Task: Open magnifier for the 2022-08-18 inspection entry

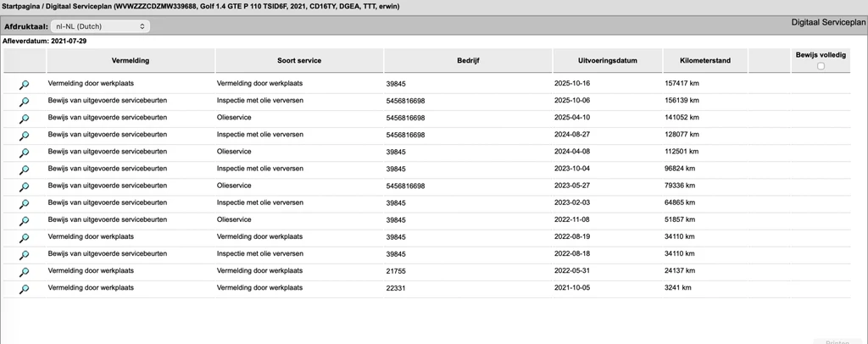Action: pos(25,255)
